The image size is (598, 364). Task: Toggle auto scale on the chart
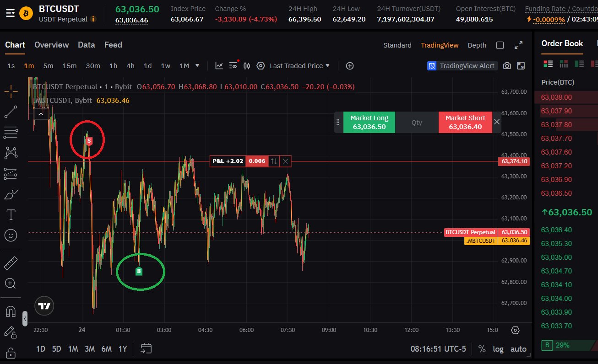[x=518, y=349]
